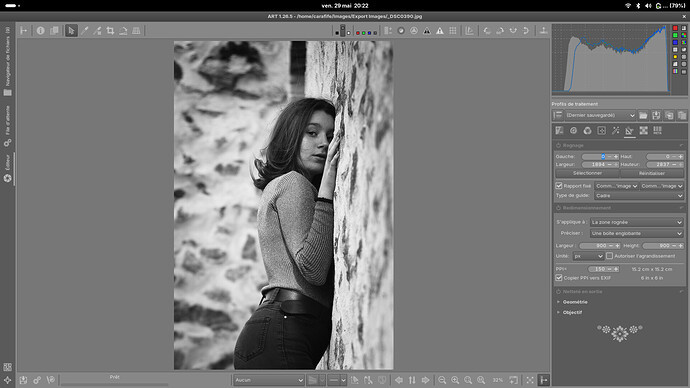Open the first Comm...image ratio dropdown
The image size is (690, 388).
617,186
